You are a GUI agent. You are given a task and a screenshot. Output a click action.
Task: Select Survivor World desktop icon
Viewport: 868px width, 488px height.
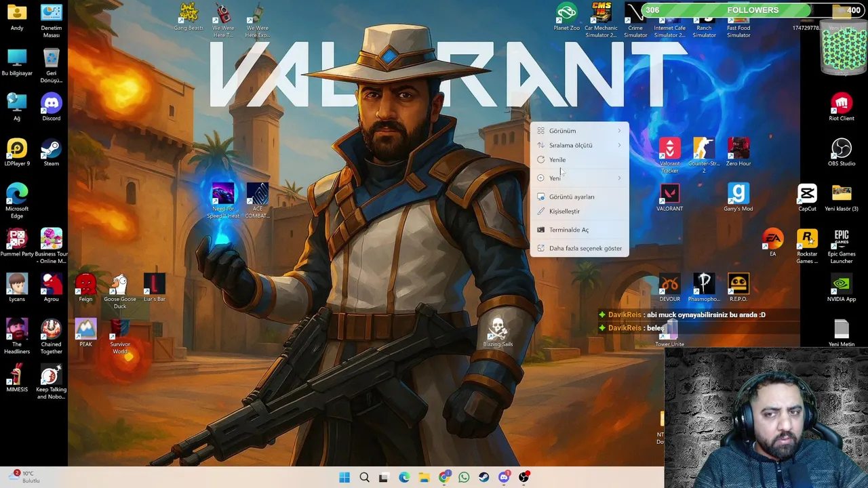(120, 337)
